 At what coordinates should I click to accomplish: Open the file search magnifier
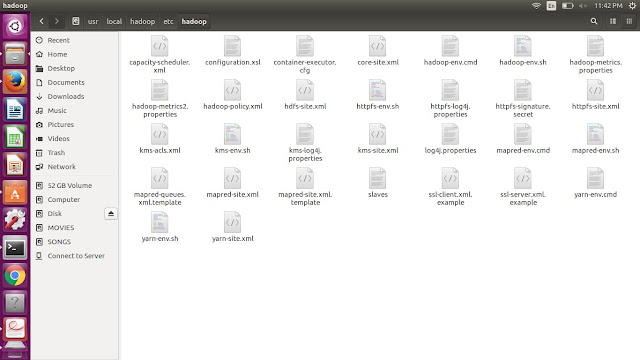[x=594, y=21]
